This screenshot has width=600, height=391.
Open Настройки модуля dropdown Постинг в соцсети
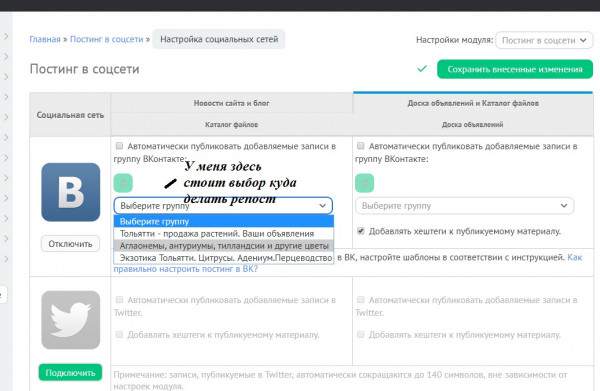coord(544,40)
